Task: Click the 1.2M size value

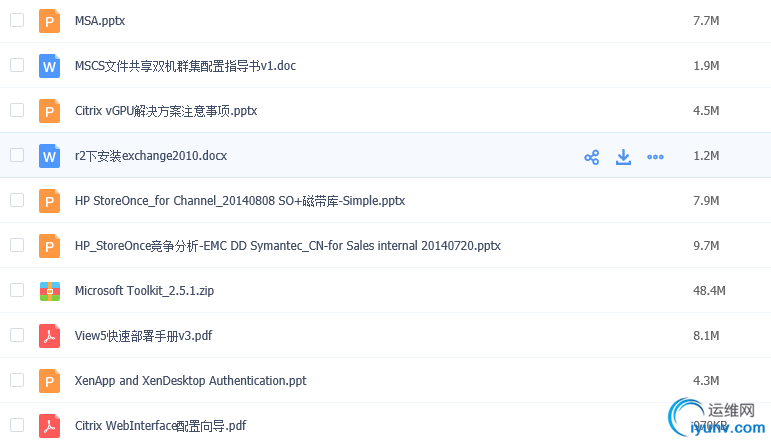Action: click(x=706, y=156)
